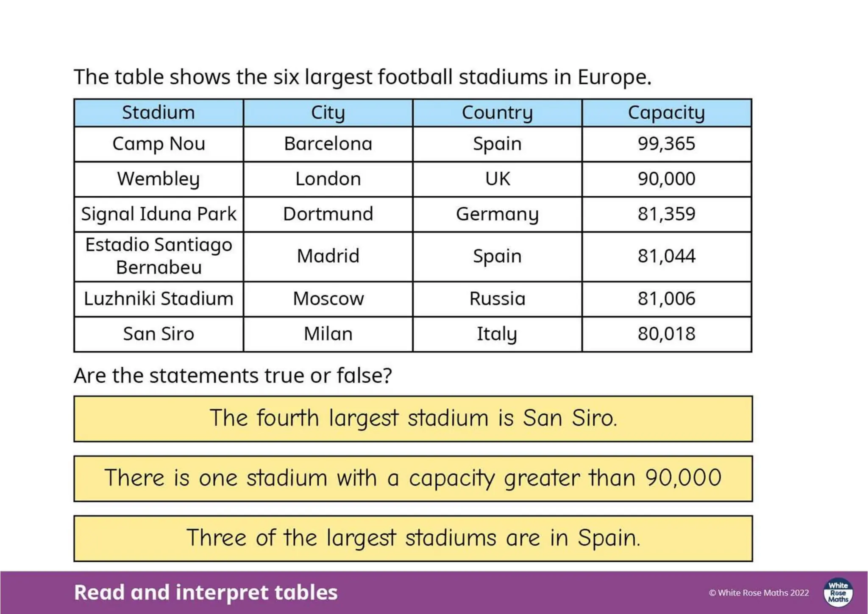Select the three stadiums in Spain statement

[x=413, y=539]
